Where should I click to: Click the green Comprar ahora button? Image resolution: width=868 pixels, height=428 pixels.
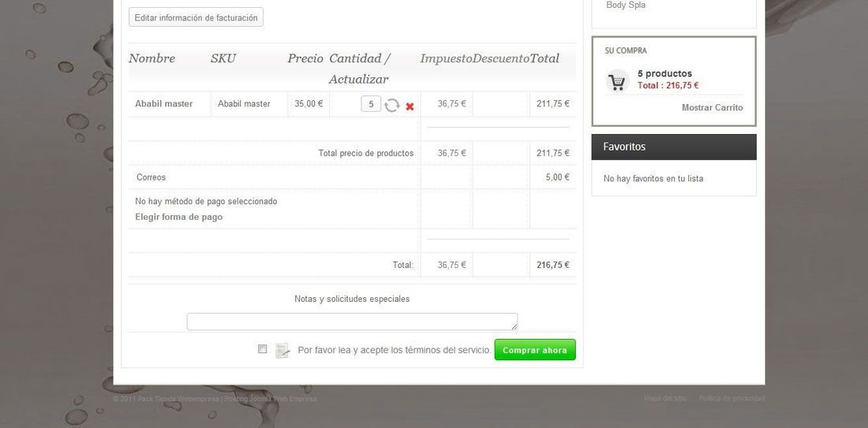pos(535,350)
